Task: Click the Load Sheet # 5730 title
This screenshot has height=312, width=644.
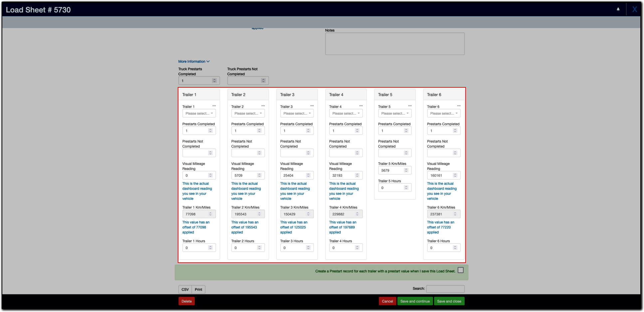Action: tap(38, 10)
